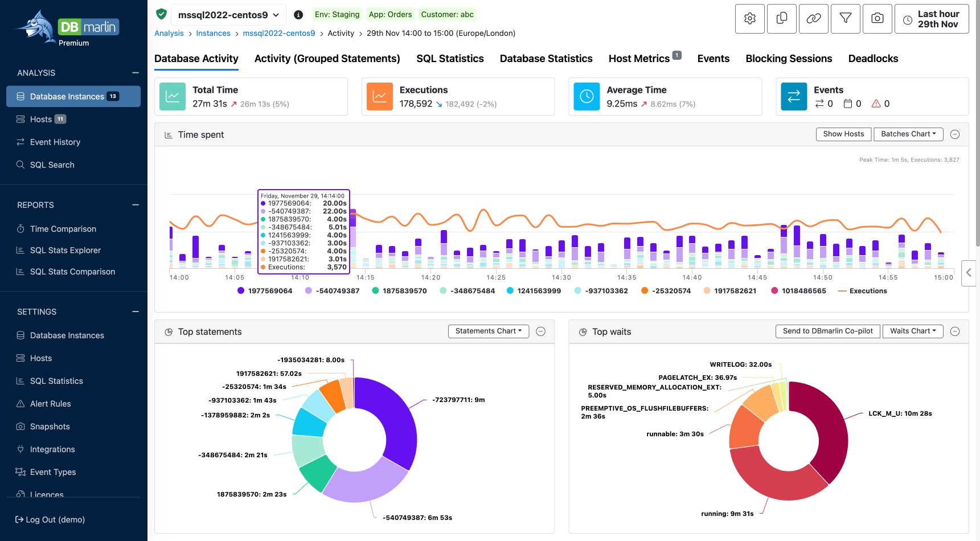
Task: Click the green shield status icon
Action: [161, 14]
